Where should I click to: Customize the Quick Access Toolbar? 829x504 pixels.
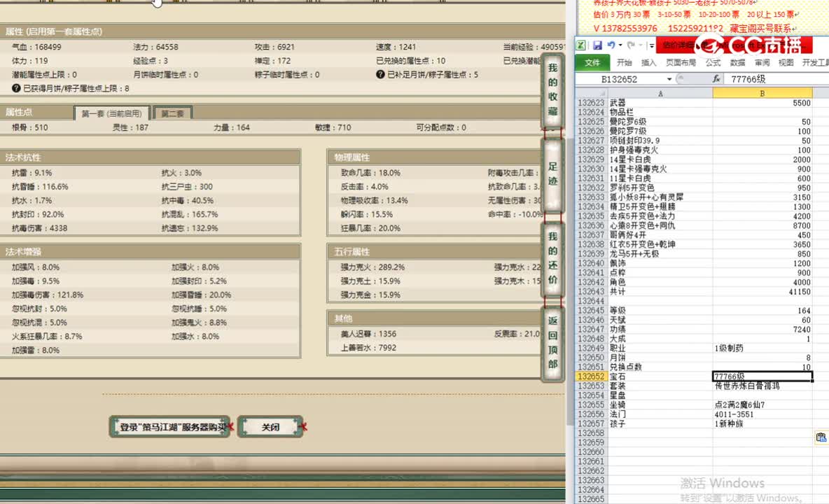(651, 46)
